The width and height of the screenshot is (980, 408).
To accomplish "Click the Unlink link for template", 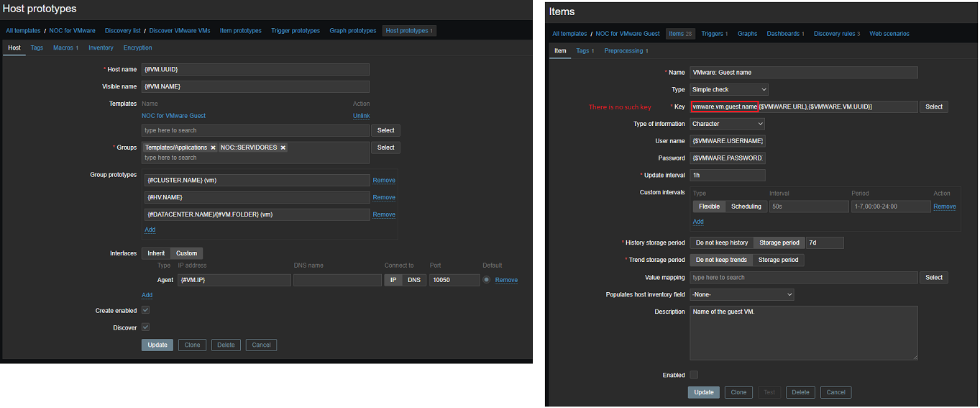I will [361, 116].
